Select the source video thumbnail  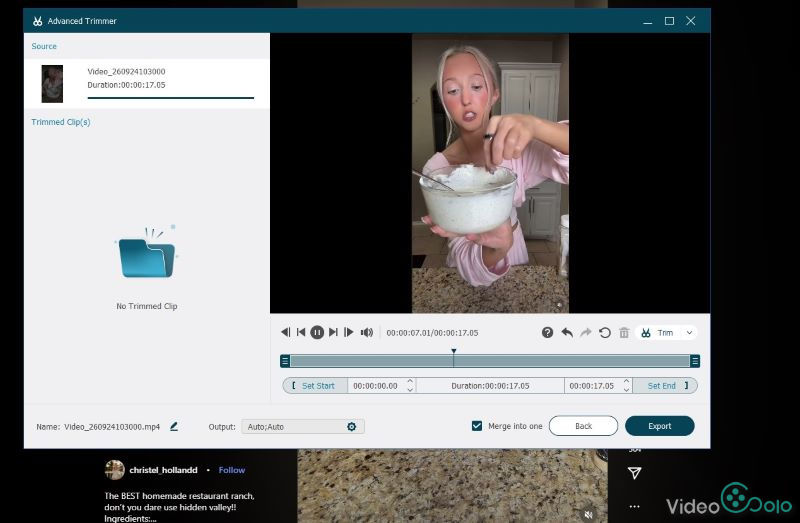[52, 84]
